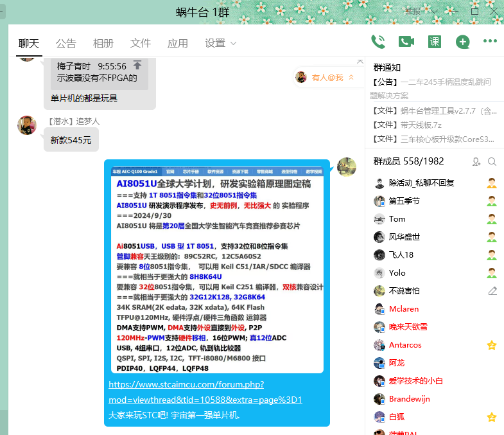Click admin badge beside 风华盛世
The height and width of the screenshot is (435, 504).
click(x=491, y=237)
